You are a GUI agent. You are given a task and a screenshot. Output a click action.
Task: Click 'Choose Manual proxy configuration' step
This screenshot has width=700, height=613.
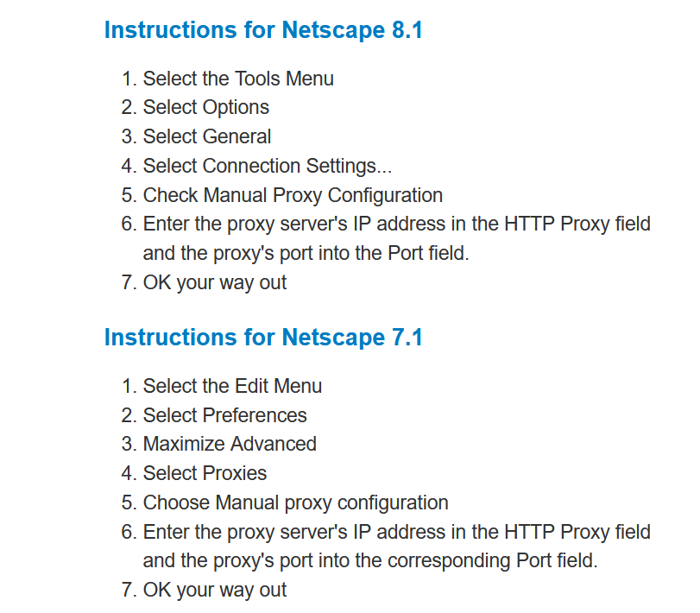point(295,503)
